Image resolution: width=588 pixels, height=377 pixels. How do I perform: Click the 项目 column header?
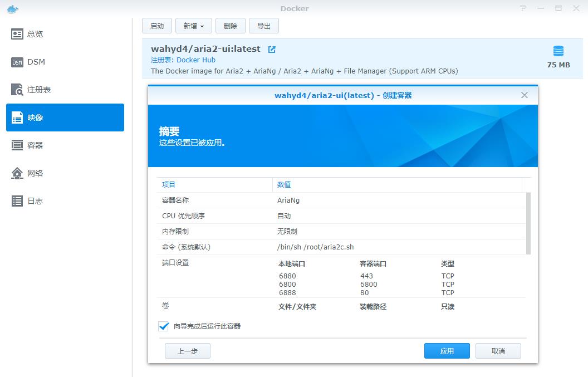pos(214,184)
